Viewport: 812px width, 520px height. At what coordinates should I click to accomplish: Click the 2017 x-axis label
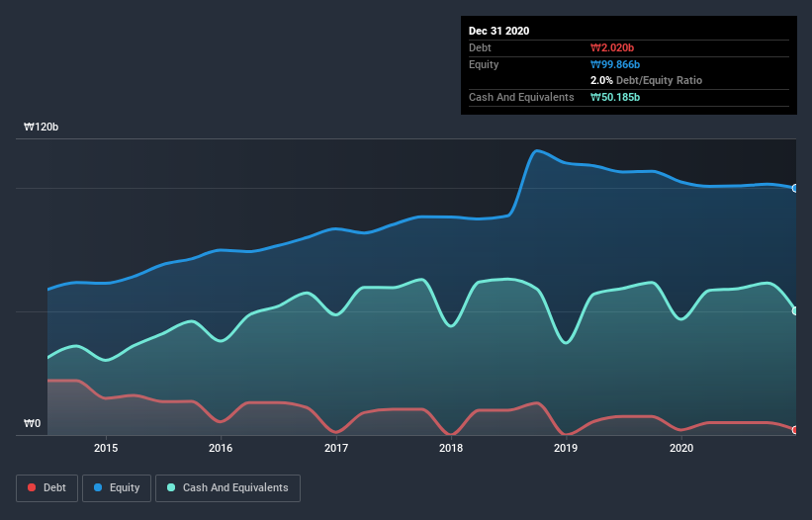[x=336, y=448]
